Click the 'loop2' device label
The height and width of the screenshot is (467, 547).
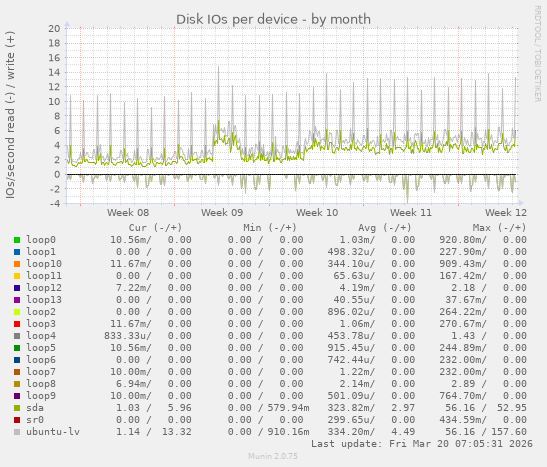41,312
